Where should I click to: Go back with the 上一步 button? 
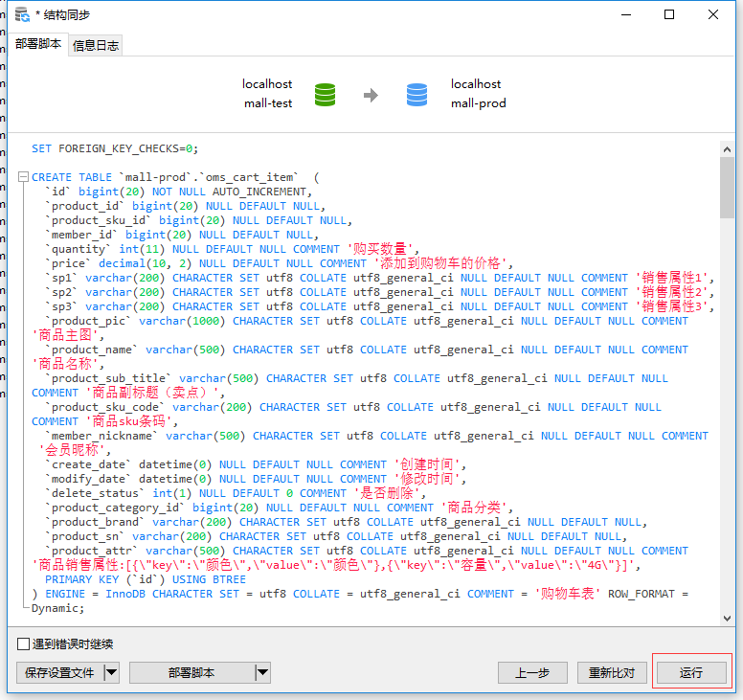532,673
